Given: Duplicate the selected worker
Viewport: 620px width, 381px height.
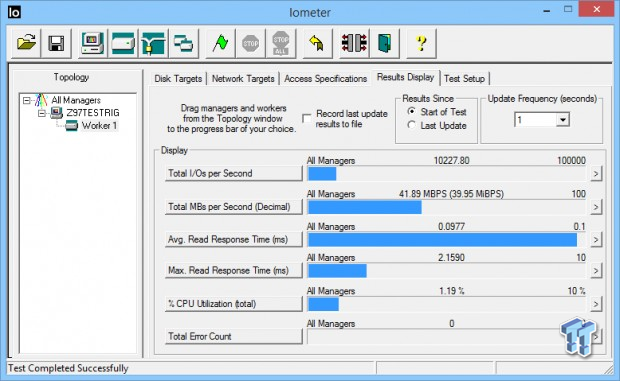Looking at the screenshot, I should click(183, 43).
